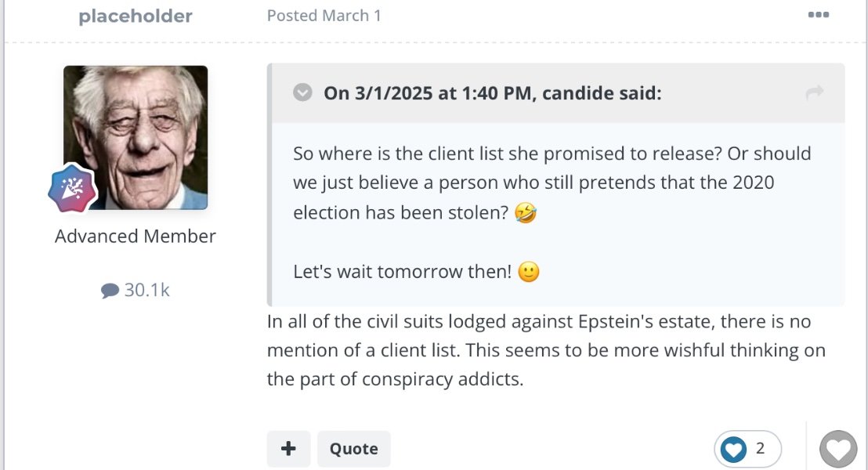868x470 pixels.
Task: Click the quoted text about the client list
Action: [552, 183]
